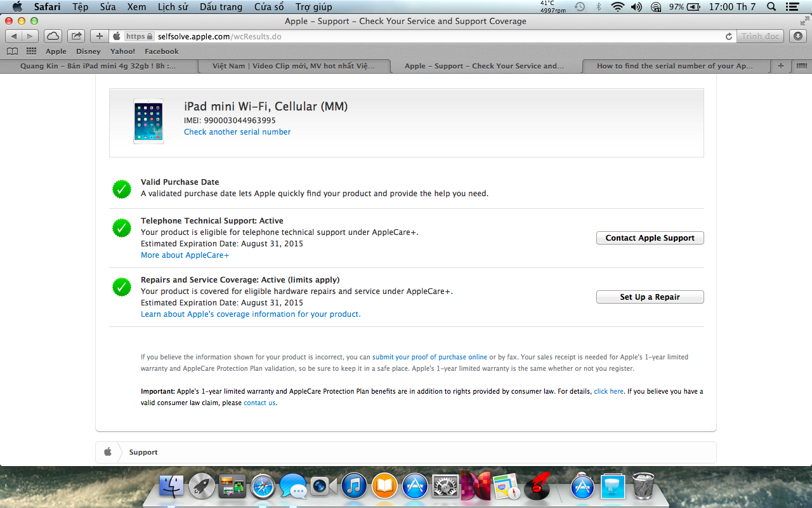Viewport: 812px width, 508px height.
Task: Click the Downloads arrow icon
Action: point(797,36)
